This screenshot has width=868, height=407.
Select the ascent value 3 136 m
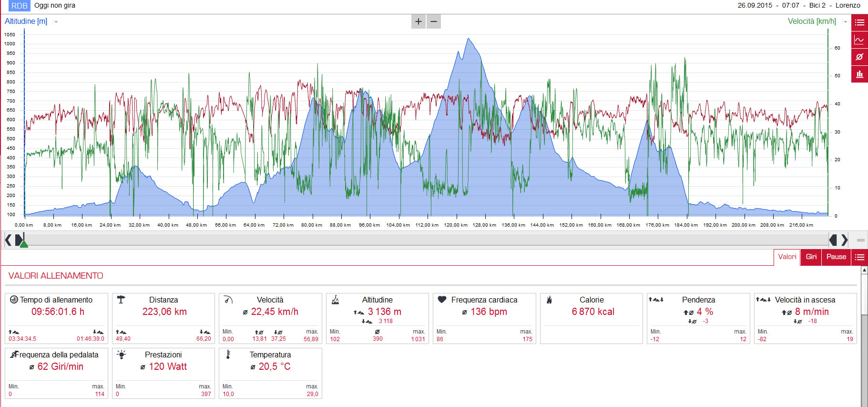pyautogui.click(x=384, y=312)
